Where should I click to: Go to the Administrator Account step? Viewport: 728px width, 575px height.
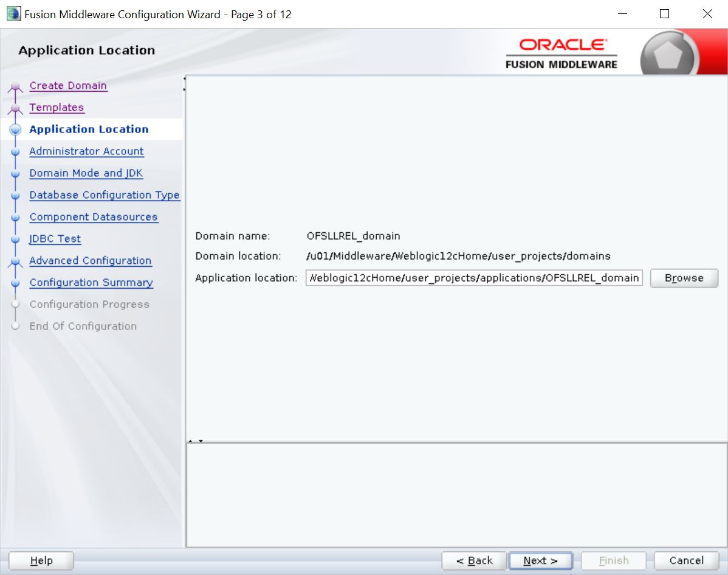(87, 151)
